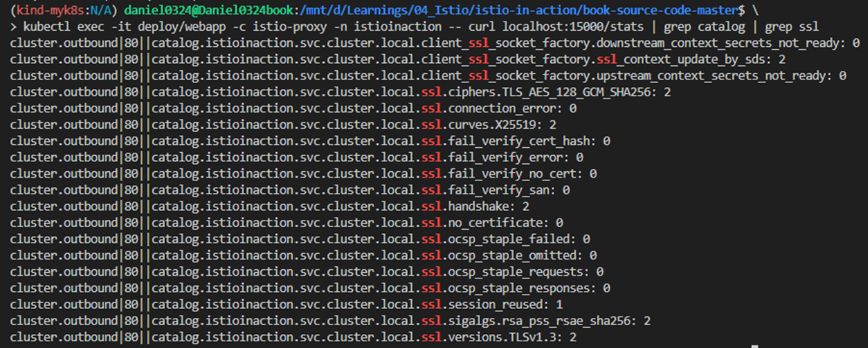Click the ssl.ocsp_staple_failed line
868x348 pixels.
point(300,239)
